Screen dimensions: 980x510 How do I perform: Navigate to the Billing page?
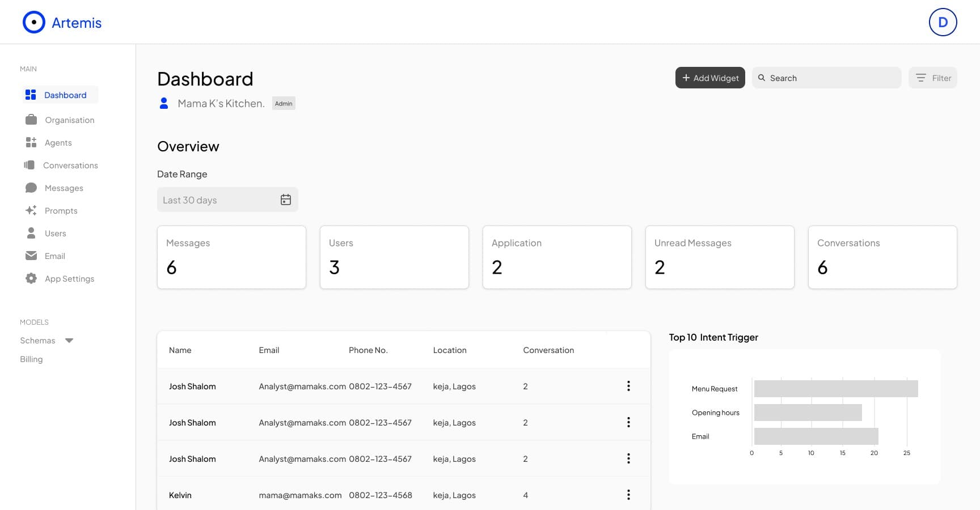click(31, 359)
